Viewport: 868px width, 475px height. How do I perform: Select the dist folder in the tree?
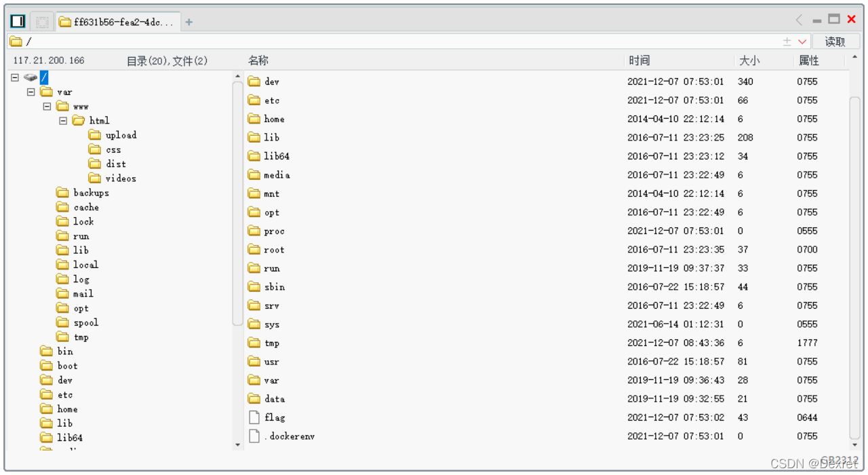[107, 164]
